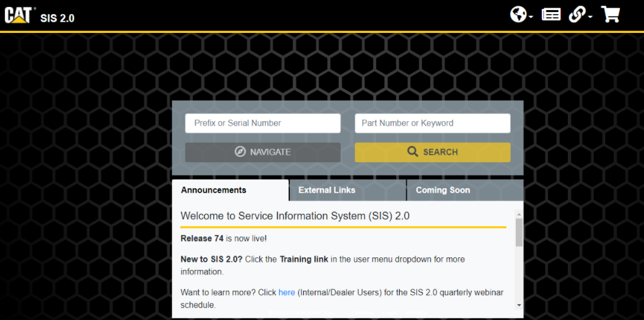Switch to the External Links tab
This screenshot has width=644, height=320.
pyautogui.click(x=348, y=190)
